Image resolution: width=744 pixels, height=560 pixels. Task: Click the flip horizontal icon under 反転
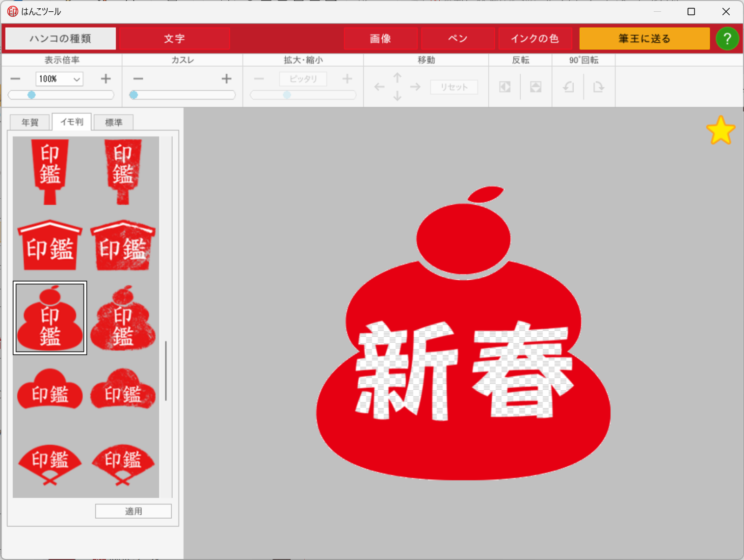click(505, 87)
